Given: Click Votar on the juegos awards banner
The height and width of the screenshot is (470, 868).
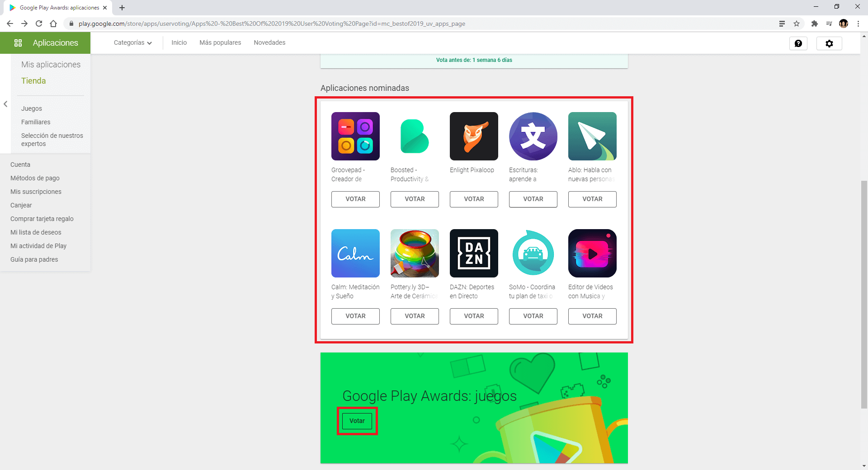Looking at the screenshot, I should (357, 421).
